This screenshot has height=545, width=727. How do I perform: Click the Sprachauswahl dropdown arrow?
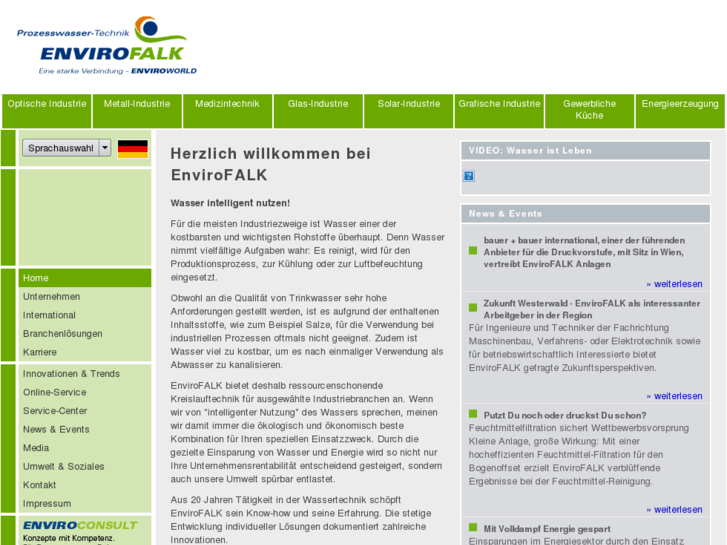(105, 148)
